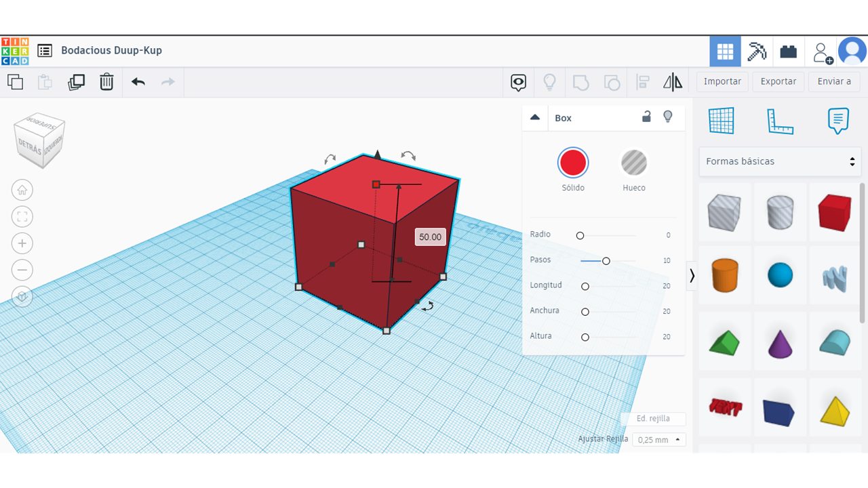Zoom out with the minus button
868x488 pixels.
coord(22,270)
